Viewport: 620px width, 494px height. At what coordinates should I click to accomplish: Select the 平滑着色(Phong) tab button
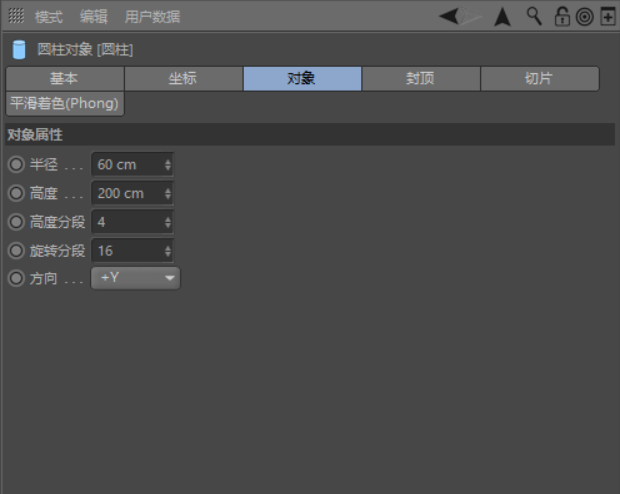(65, 103)
